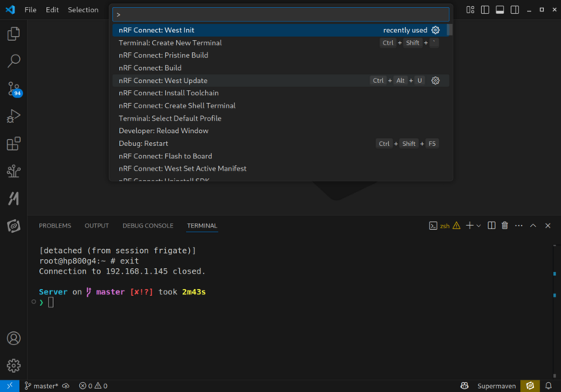This screenshot has height=392, width=561.
Task: Click the master* branch in status bar
Action: click(x=41, y=386)
